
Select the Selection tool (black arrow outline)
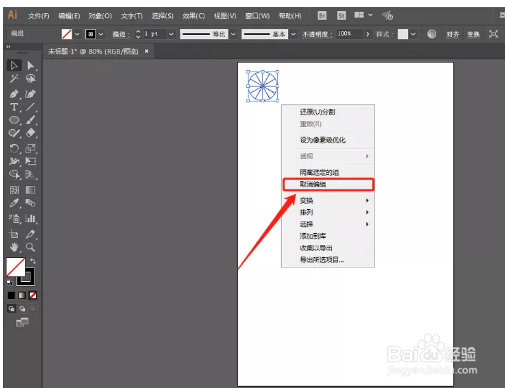[x=14, y=65]
